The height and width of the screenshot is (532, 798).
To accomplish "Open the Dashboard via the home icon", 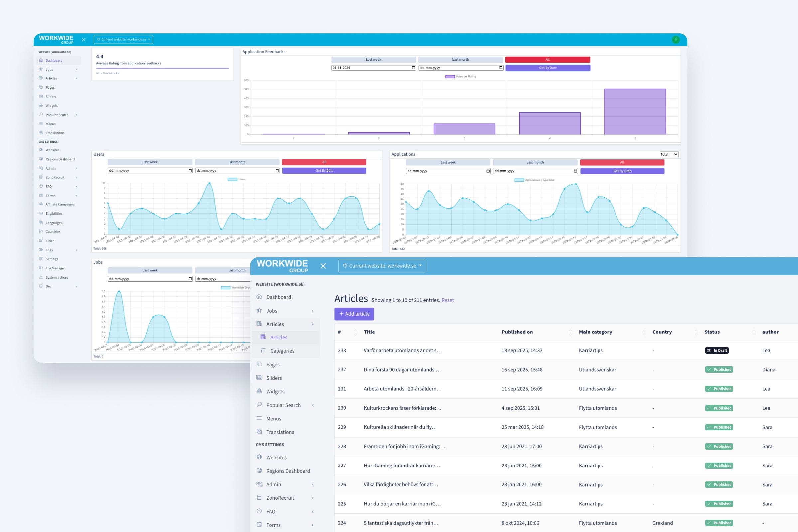I will pos(41,60).
